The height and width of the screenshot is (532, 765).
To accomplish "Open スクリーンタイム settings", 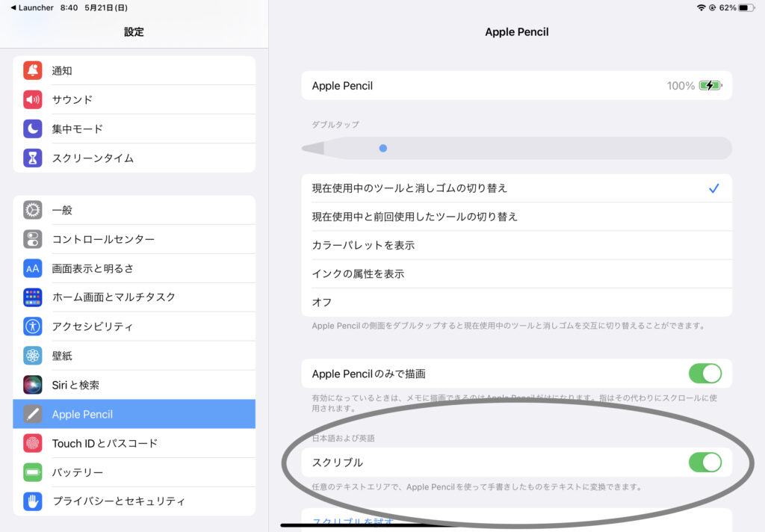I will [134, 158].
